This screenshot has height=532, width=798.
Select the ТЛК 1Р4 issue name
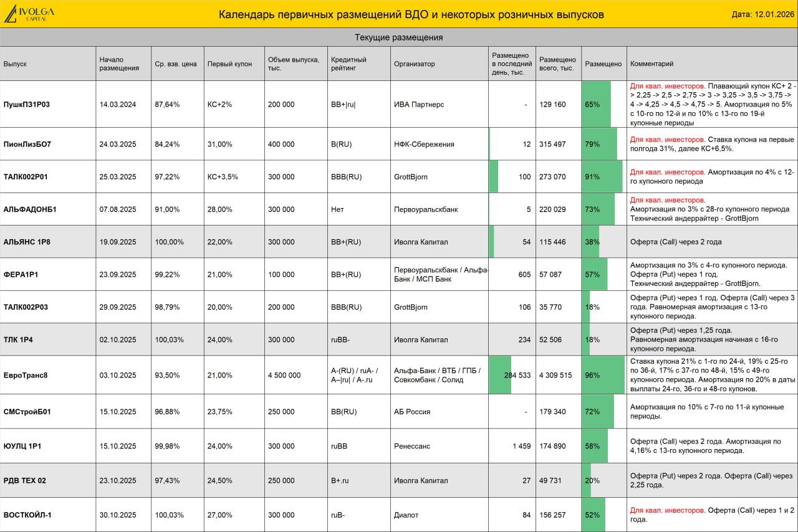pyautogui.click(x=17, y=340)
